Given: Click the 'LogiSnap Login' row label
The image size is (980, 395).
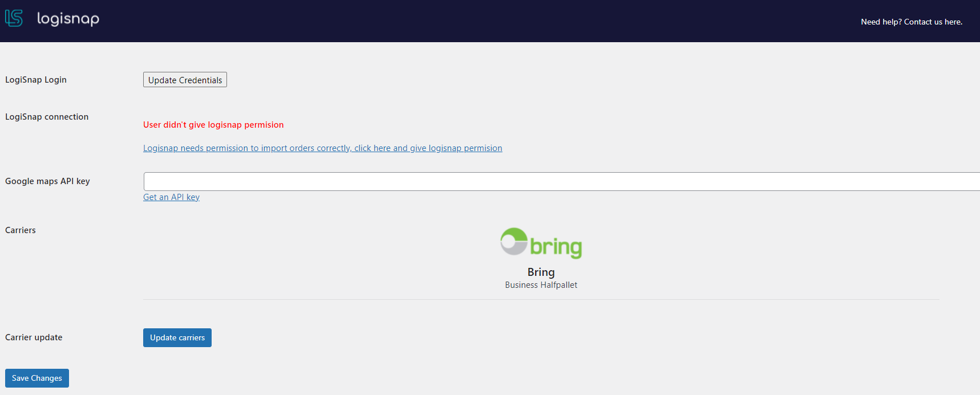Looking at the screenshot, I should [36, 80].
